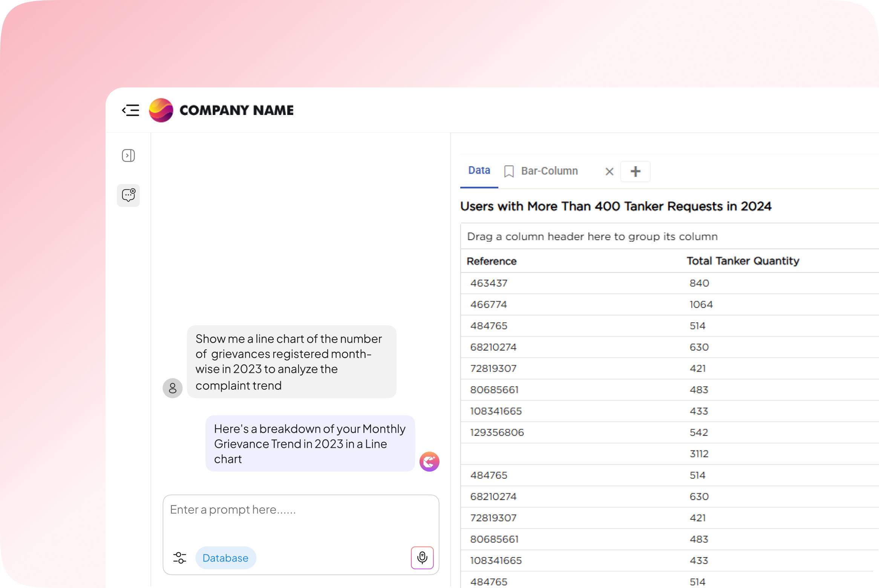Close the Bar-Column tab
Screen dimensions: 879x588
tap(609, 171)
